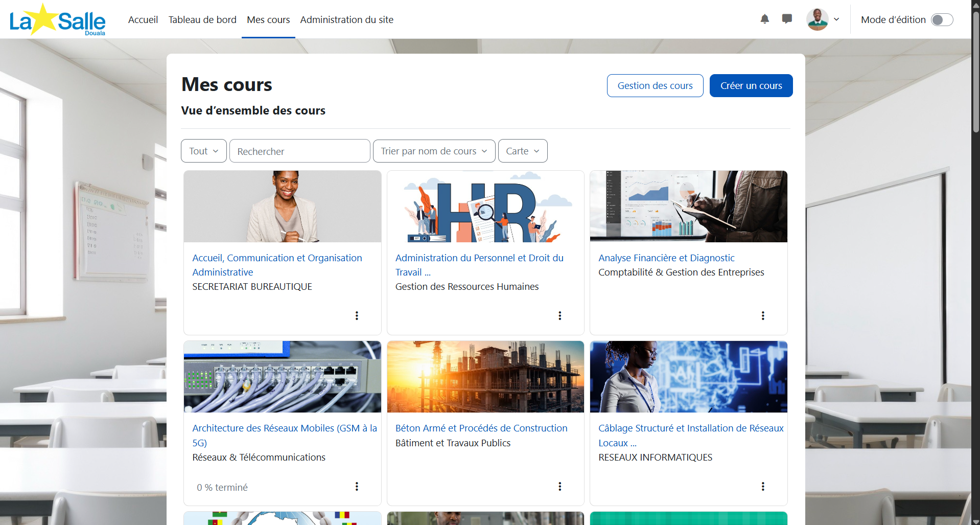Open actions menu for Accueil, Communication course

tap(357, 315)
